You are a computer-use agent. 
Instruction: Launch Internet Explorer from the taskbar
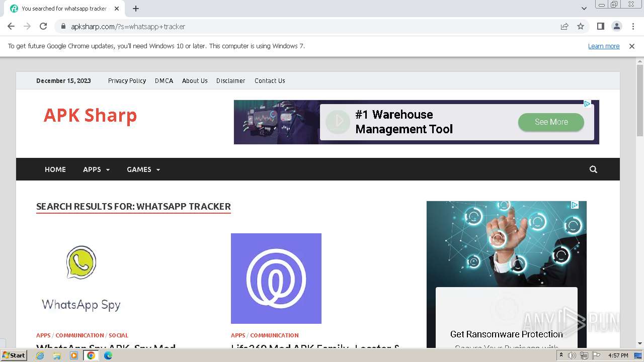click(40, 355)
